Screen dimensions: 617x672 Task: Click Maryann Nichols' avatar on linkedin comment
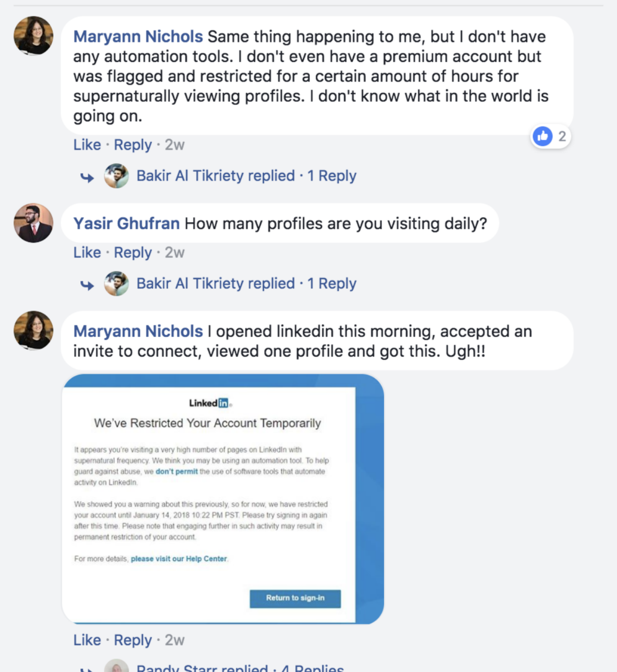pyautogui.click(x=34, y=331)
